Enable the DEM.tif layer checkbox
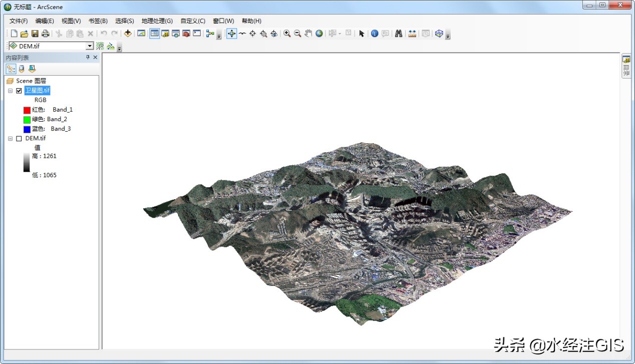 [19, 139]
